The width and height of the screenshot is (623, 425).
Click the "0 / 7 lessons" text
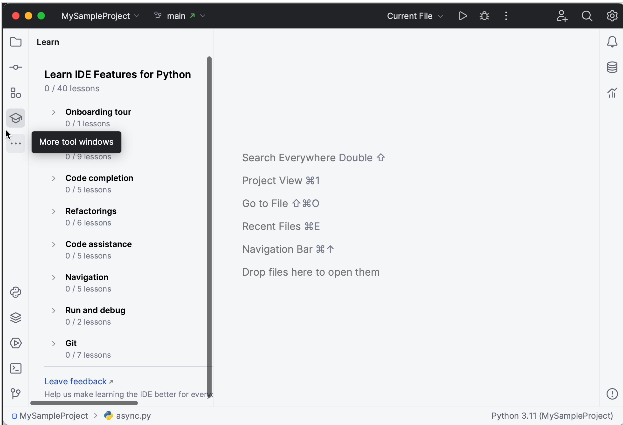(88, 355)
